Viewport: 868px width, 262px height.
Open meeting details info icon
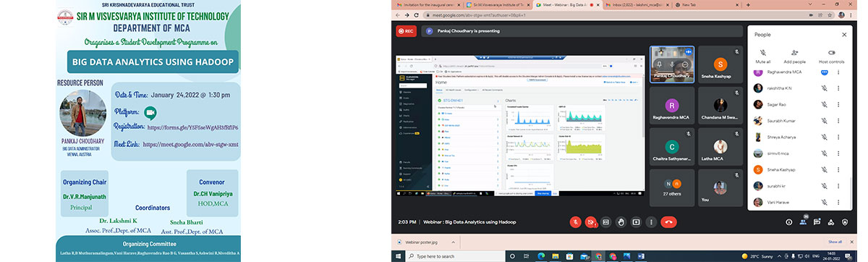790,222
